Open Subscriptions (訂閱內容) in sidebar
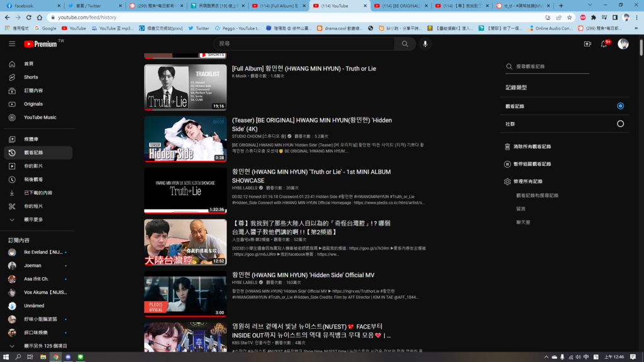The image size is (644, 362). 38,90
